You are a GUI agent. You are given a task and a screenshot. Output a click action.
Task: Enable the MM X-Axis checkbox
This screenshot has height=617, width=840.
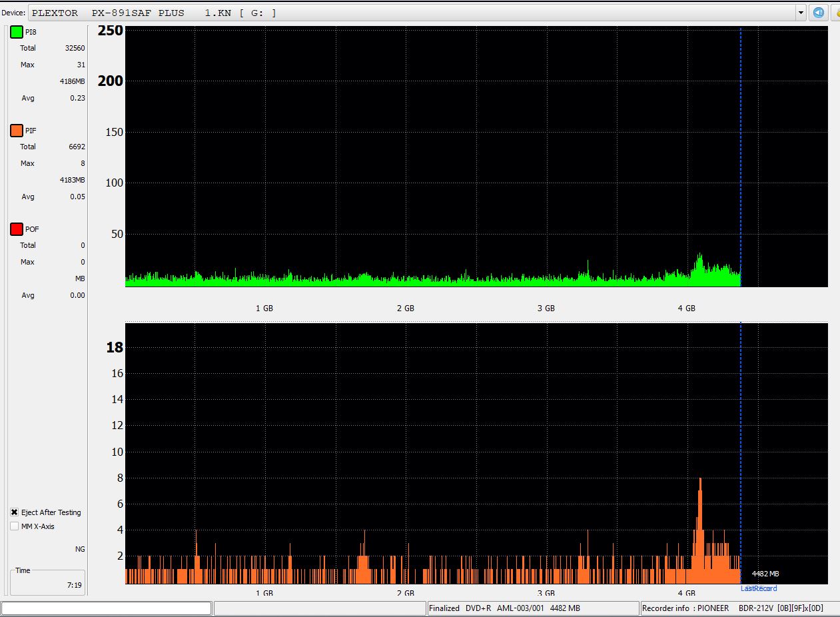point(15,526)
